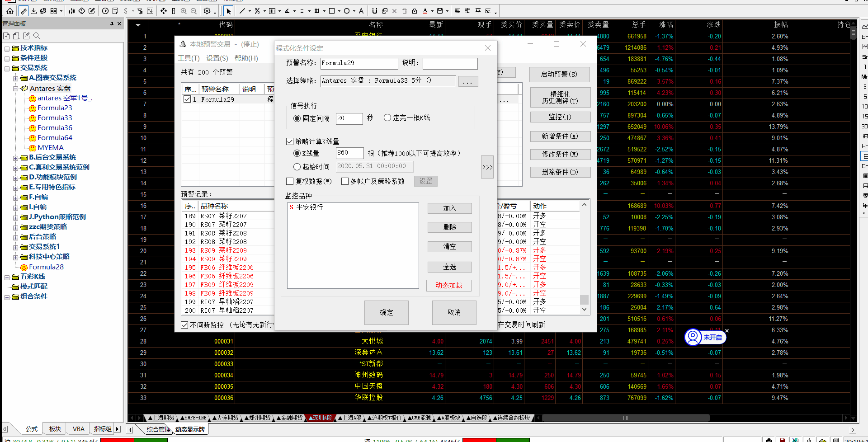Open the four-square window layout icon
Screen dimensions: 868x442
(x=54, y=11)
